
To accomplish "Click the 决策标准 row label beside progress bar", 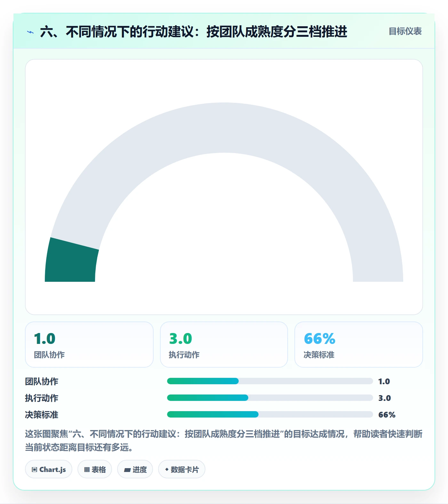I will [42, 415].
